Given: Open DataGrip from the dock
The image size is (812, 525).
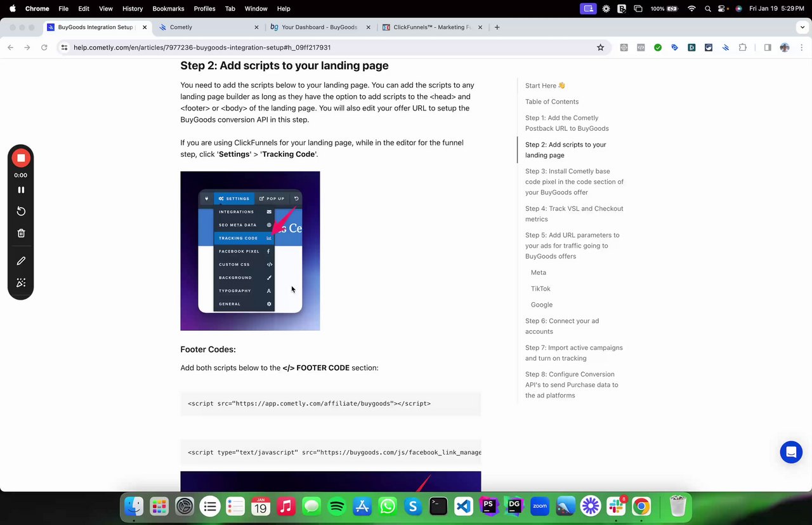Looking at the screenshot, I should [514, 506].
